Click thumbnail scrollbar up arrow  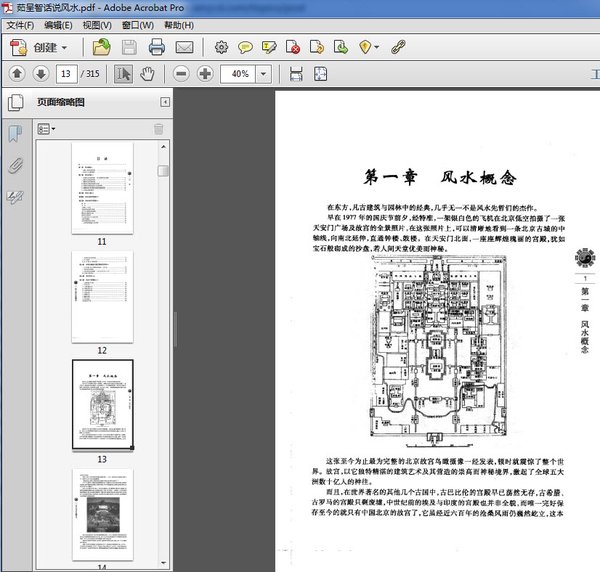[163, 147]
